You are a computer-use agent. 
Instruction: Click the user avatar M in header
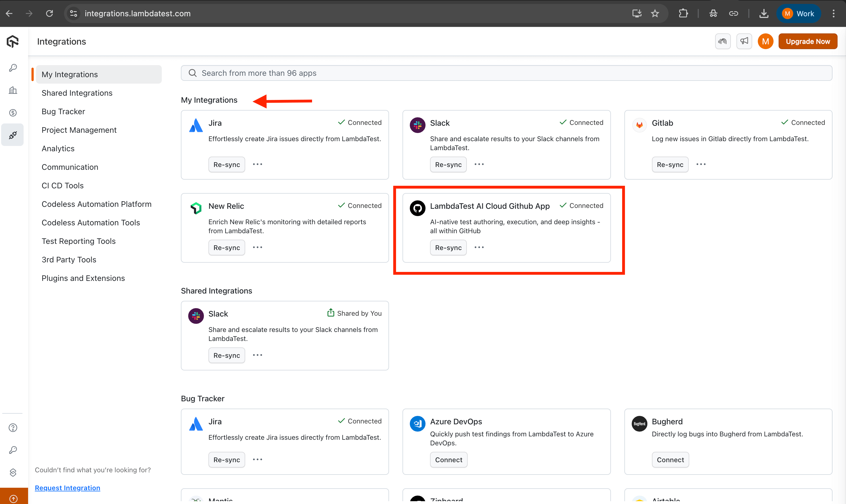[x=765, y=42]
